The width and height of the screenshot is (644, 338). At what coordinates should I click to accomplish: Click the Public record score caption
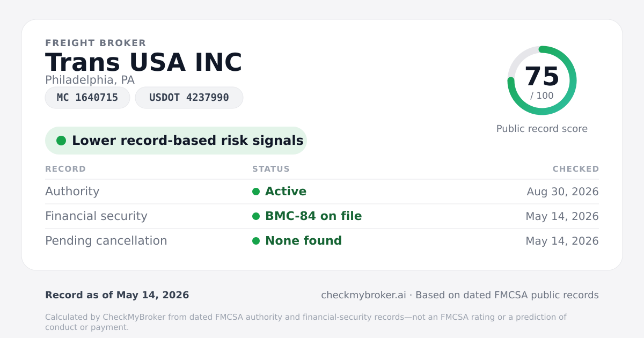click(x=542, y=129)
